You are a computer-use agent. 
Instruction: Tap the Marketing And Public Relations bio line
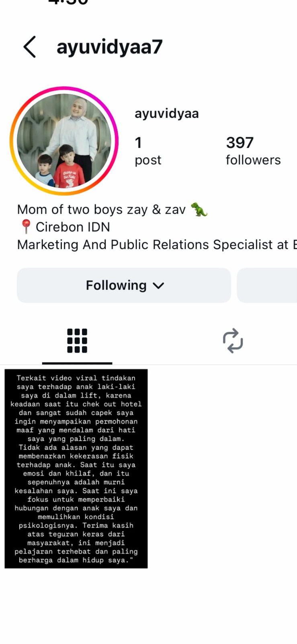pyautogui.click(x=157, y=245)
